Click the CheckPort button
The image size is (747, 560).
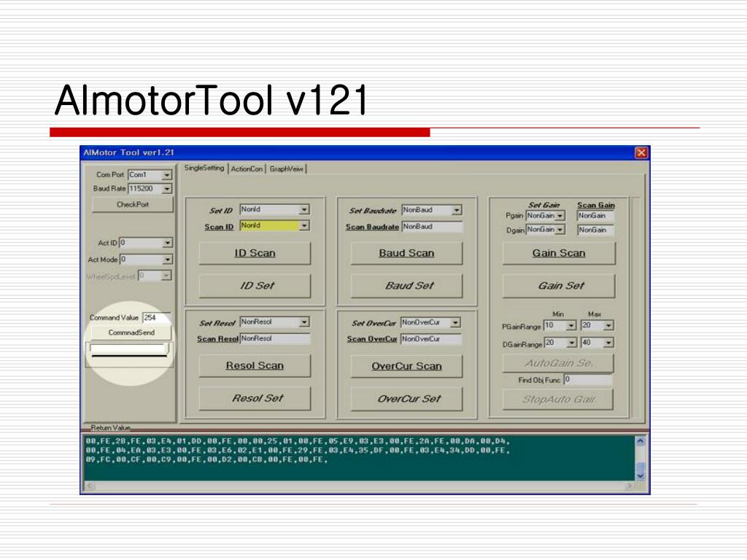pos(133,204)
